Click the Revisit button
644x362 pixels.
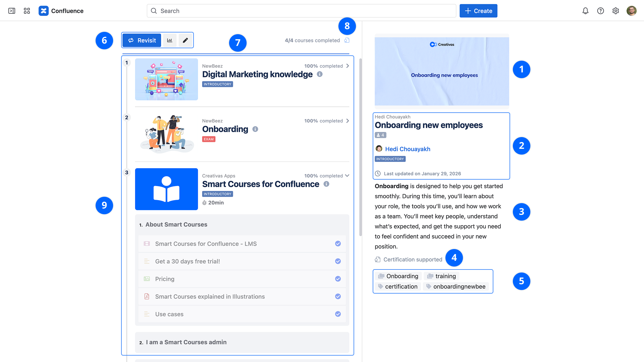point(142,40)
